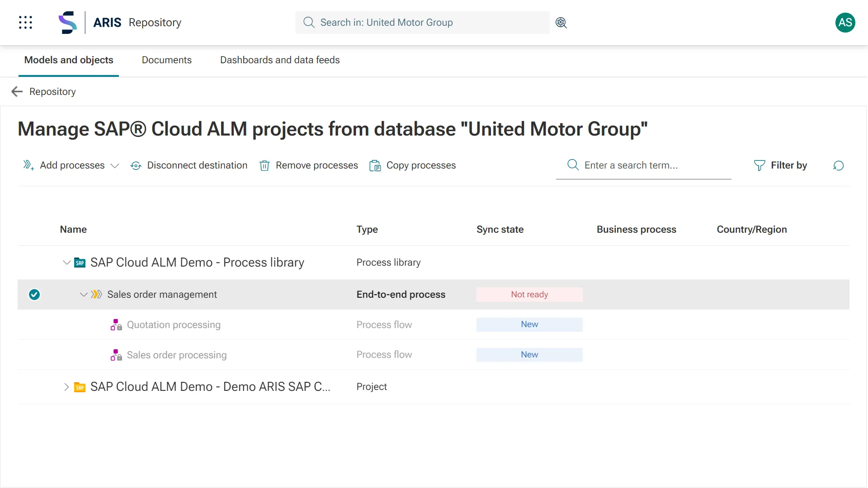Deselect the Sales order management row checkbox
The width and height of the screenshot is (868, 488).
(x=34, y=295)
